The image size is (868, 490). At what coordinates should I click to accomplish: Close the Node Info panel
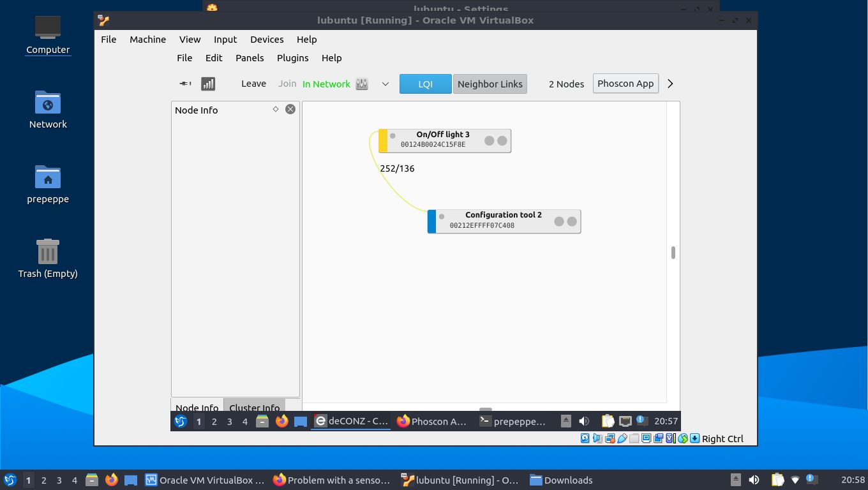pos(290,109)
